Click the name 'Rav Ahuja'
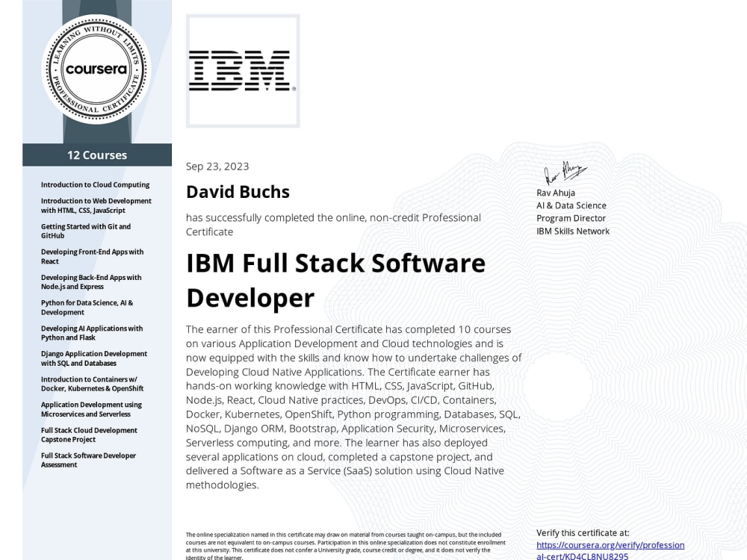Viewport: 747px width, 560px height. coord(556,193)
